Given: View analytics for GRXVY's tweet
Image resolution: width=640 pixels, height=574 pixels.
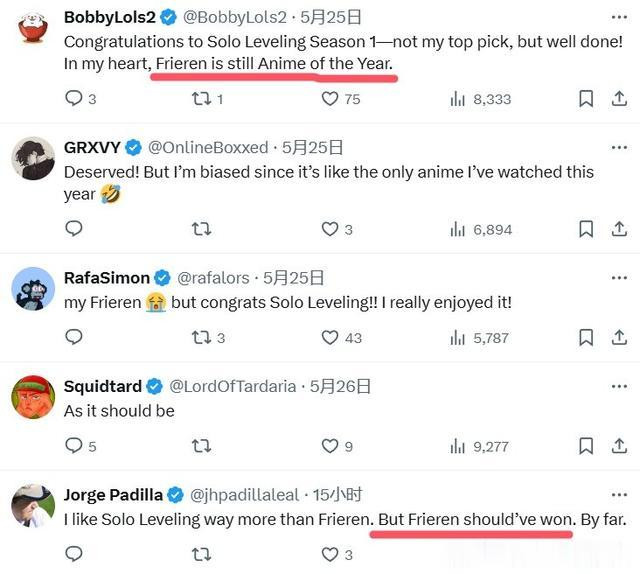Looking at the screenshot, I should (458, 229).
